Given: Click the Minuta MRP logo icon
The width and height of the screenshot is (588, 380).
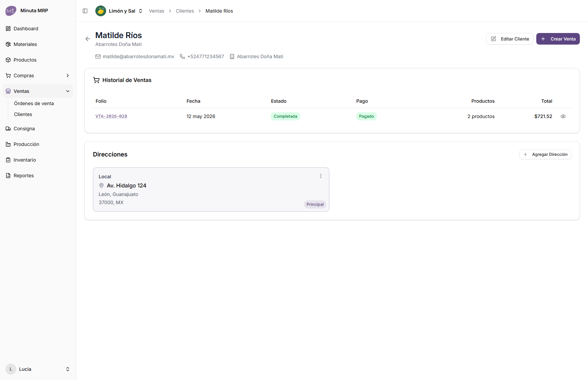Looking at the screenshot, I should point(11,11).
